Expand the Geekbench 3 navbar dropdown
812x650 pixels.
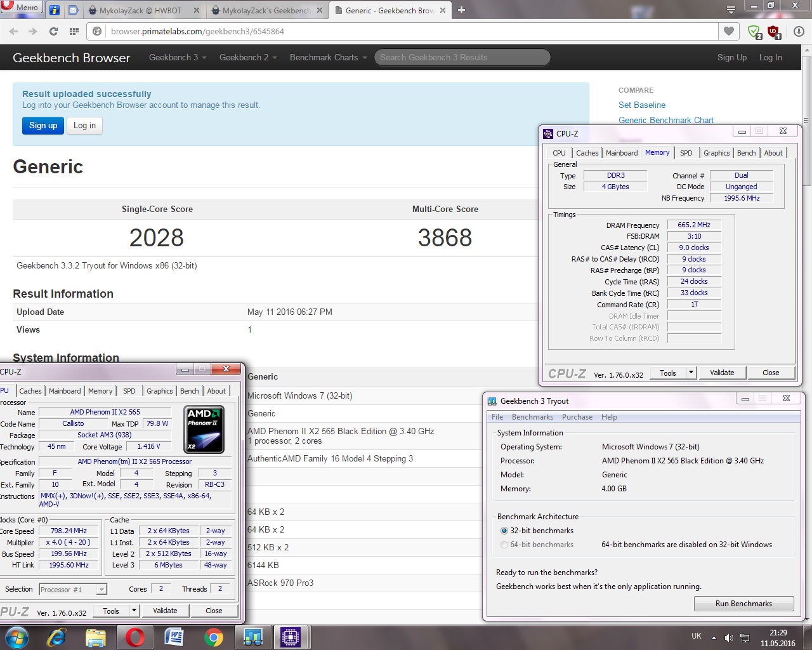tap(178, 57)
